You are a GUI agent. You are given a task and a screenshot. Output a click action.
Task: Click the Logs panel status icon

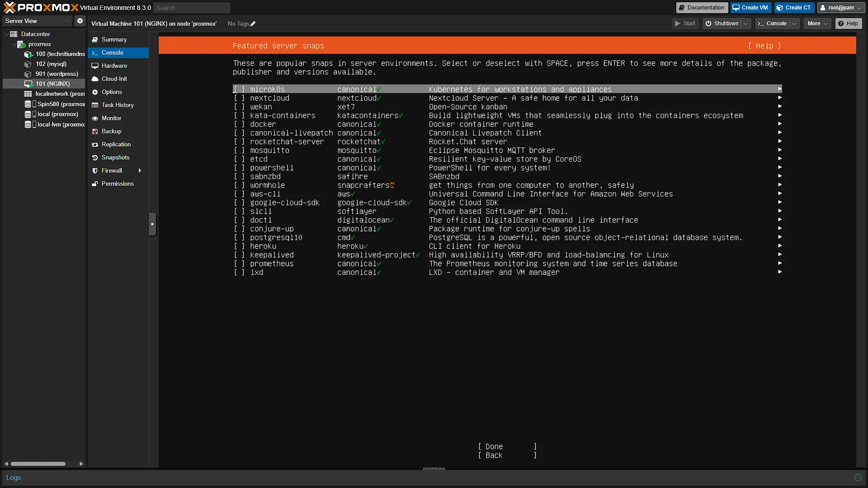[858, 478]
